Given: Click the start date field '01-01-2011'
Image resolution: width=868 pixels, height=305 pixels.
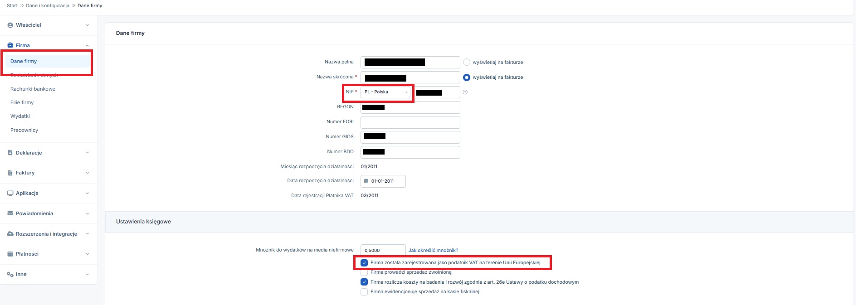Looking at the screenshot, I should point(383,181).
